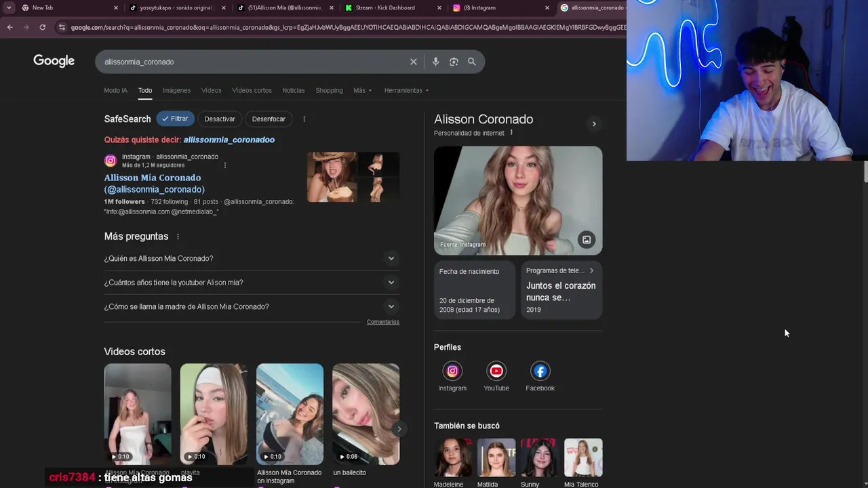Open SafeSearch more options menu
The height and width of the screenshot is (488, 868).
click(x=304, y=119)
